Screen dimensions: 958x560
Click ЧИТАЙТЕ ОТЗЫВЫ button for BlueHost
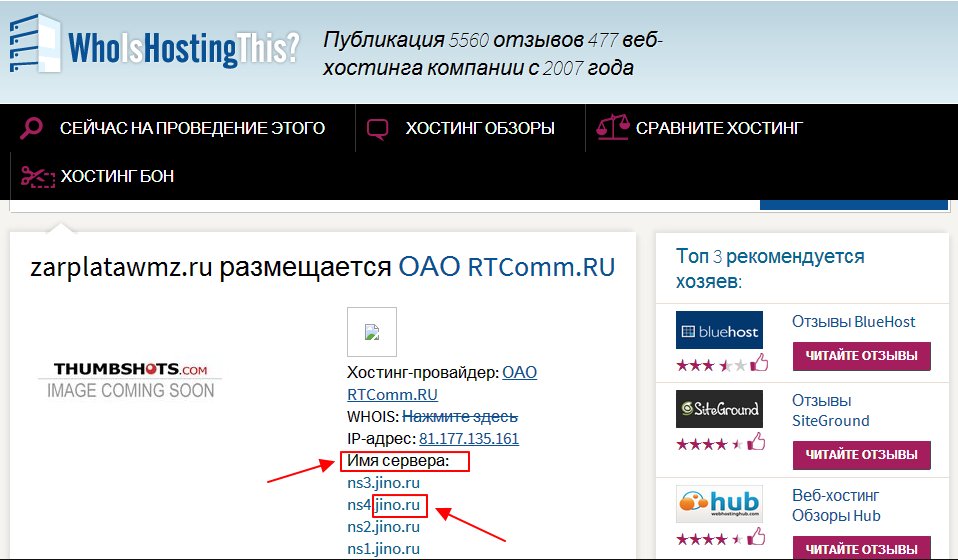pyautogui.click(x=861, y=356)
